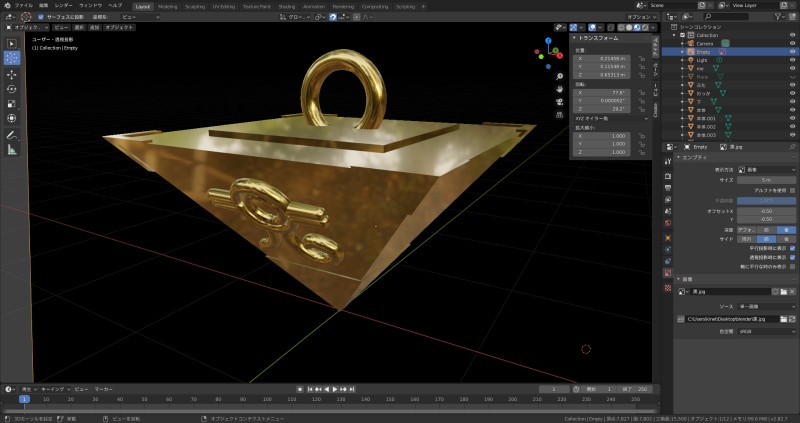Click the Blender logo menu icon
The height and width of the screenshot is (423, 800).
pos(6,6)
